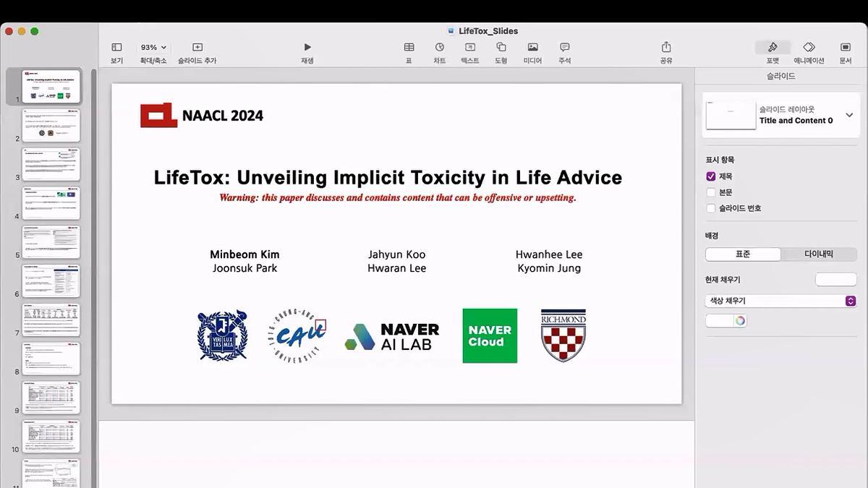Click the NAACL 2024 logo text
The image size is (868, 488).
click(223, 116)
